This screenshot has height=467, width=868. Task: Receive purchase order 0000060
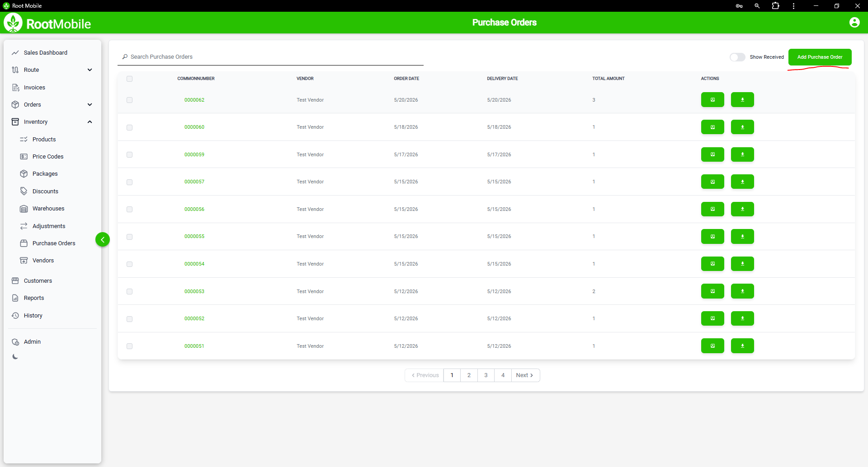pyautogui.click(x=712, y=127)
